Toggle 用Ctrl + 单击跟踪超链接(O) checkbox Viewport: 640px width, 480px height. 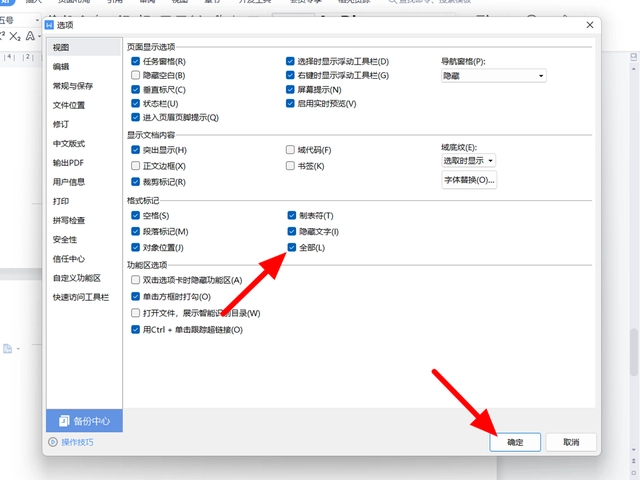click(x=136, y=329)
